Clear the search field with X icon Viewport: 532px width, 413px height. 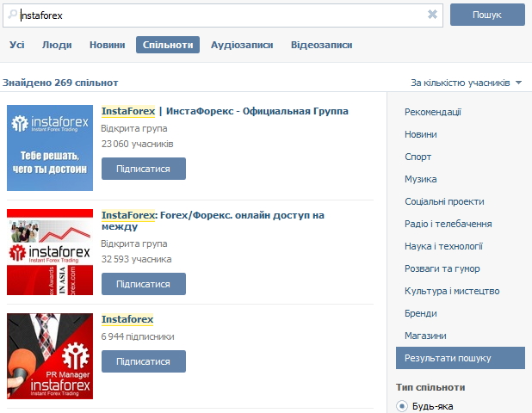432,15
